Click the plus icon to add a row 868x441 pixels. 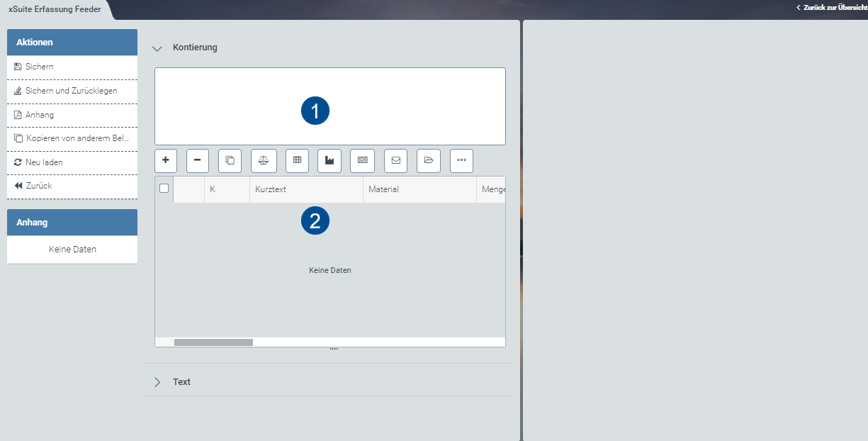click(x=166, y=160)
